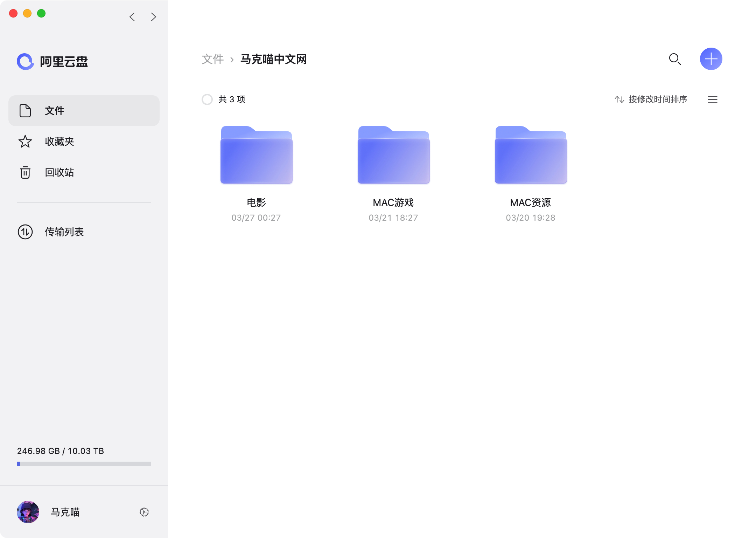
Task: Open the 传输列表 transfer list
Action: pos(64,232)
